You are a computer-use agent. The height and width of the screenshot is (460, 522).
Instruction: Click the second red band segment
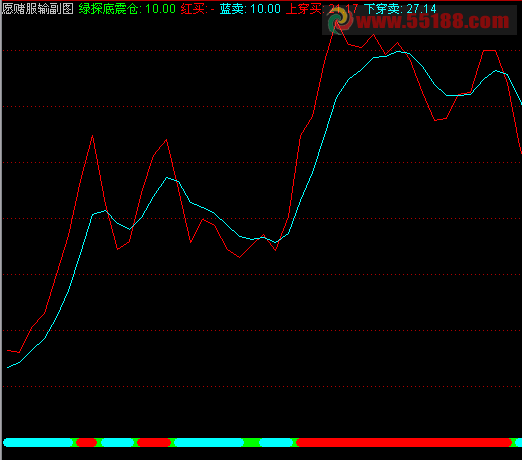(154, 443)
